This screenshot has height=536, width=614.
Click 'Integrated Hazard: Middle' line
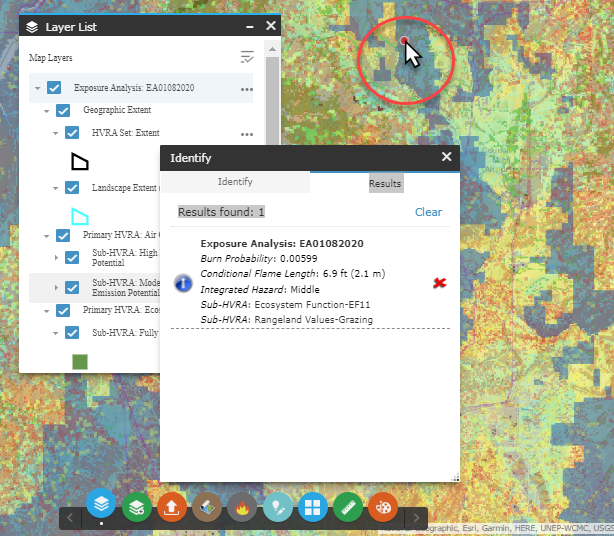click(260, 289)
